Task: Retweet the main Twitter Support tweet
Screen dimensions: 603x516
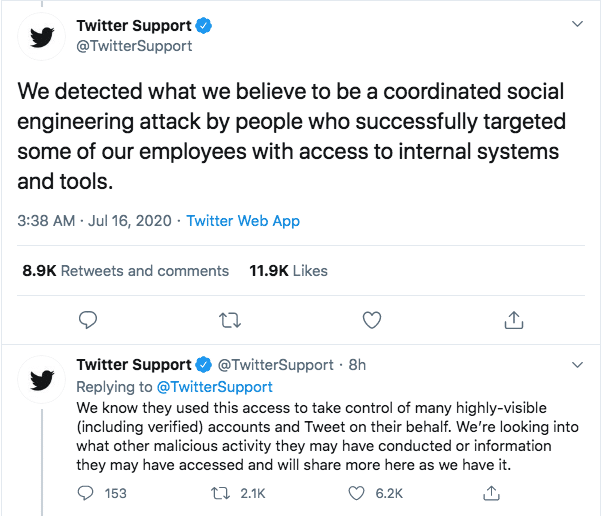Action: 230,320
